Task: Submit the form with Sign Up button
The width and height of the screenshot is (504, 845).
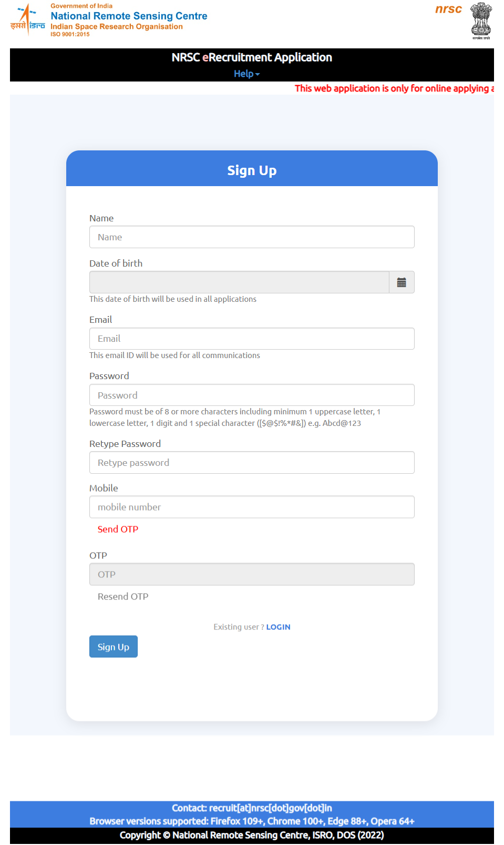Action: pyautogui.click(x=114, y=647)
